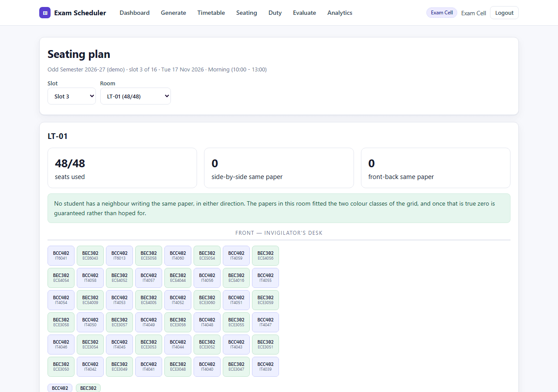This screenshot has height=392, width=558.
Task: Pick the seat labelled IT4059
Action: coord(236,256)
